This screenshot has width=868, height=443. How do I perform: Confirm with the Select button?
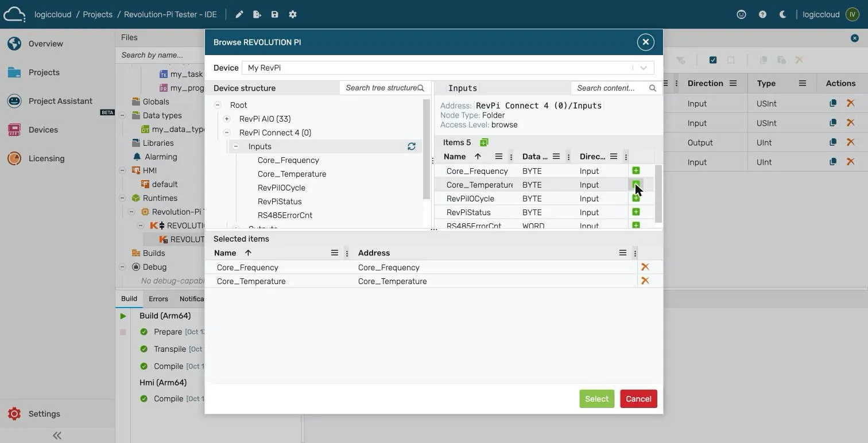596,399
